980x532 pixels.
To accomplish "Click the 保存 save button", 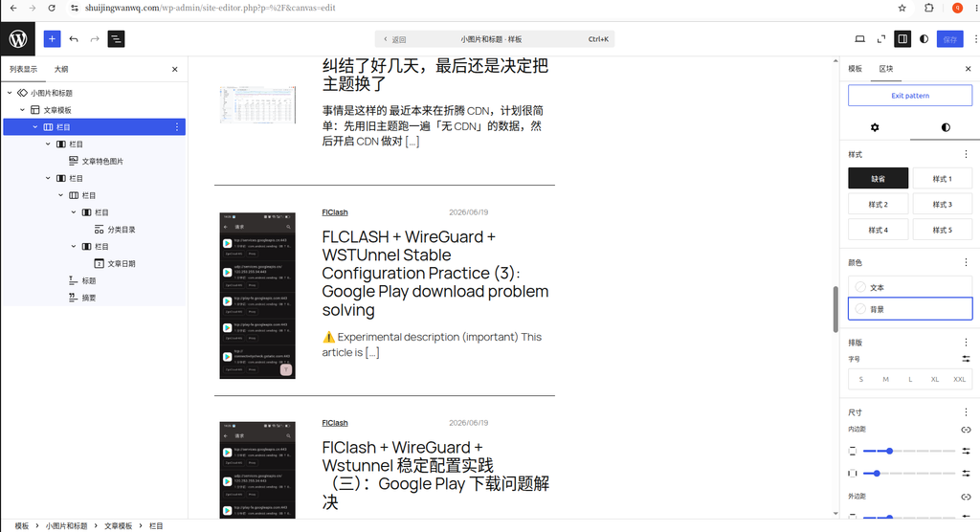I will pos(950,39).
